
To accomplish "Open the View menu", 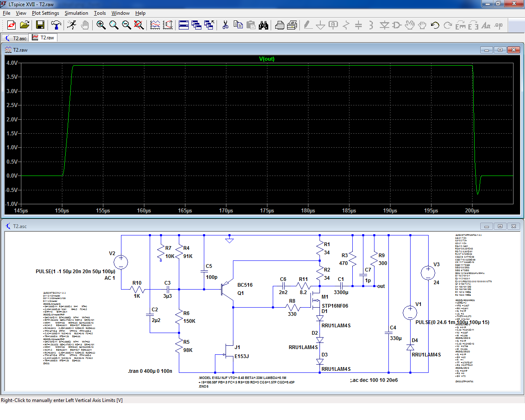I will click(21, 13).
